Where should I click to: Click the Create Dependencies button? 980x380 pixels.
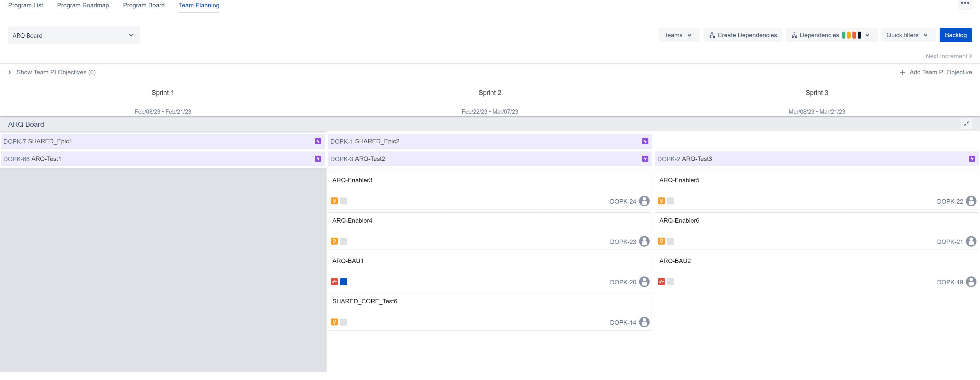(743, 35)
